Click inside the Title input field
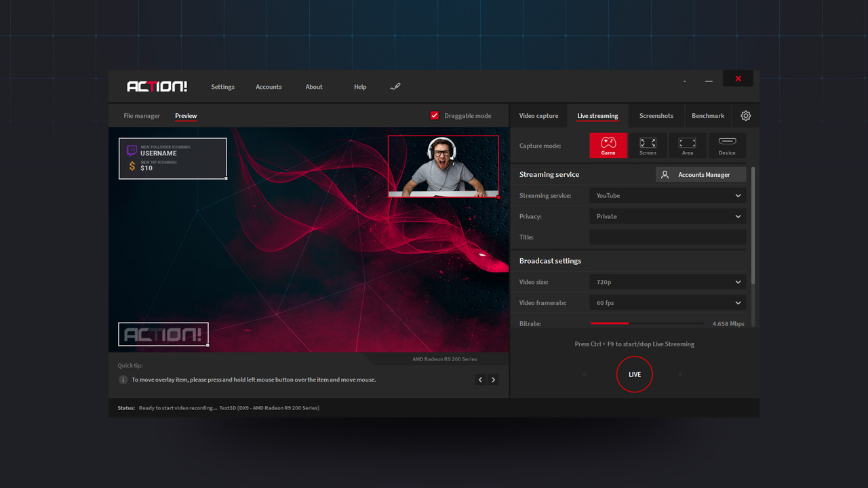 point(667,237)
